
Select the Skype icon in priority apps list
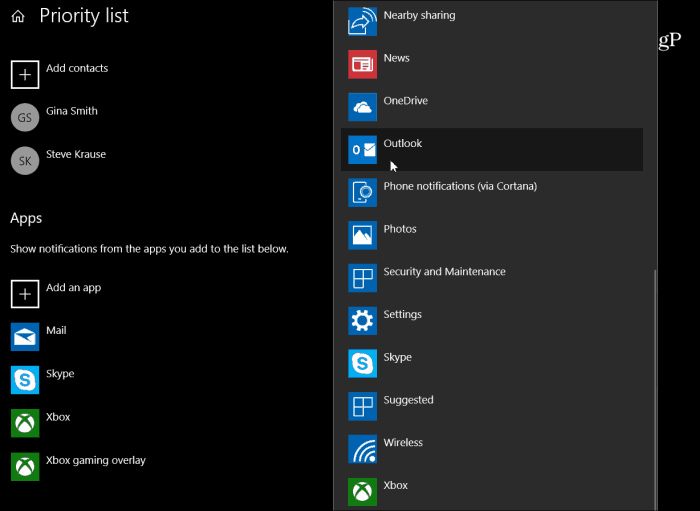[25, 380]
